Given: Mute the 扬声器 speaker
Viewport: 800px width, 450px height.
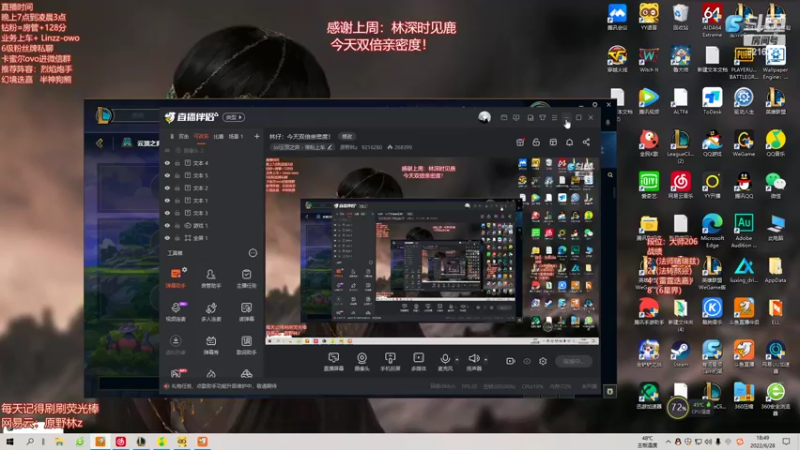Looking at the screenshot, I should [473, 361].
